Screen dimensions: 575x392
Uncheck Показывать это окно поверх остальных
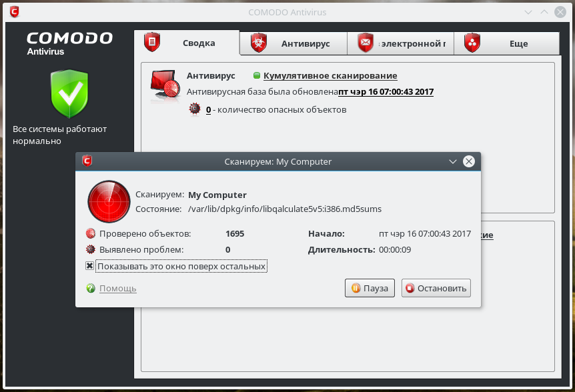tap(89, 266)
